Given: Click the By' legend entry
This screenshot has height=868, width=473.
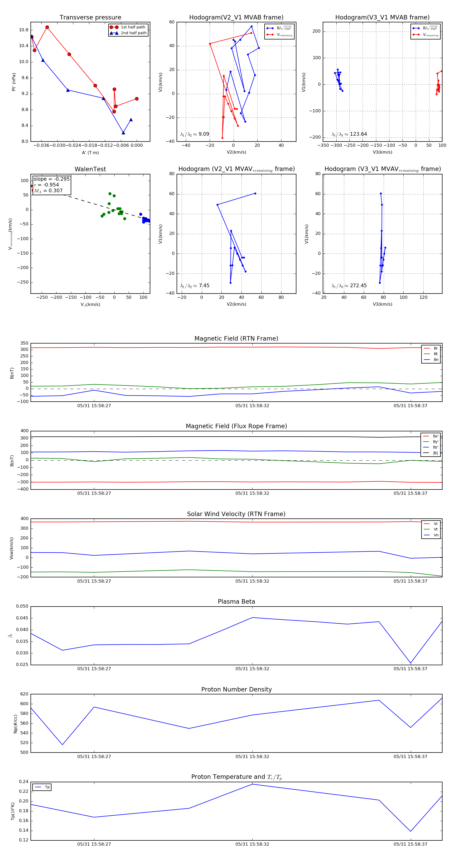Looking at the screenshot, I should (x=431, y=442).
